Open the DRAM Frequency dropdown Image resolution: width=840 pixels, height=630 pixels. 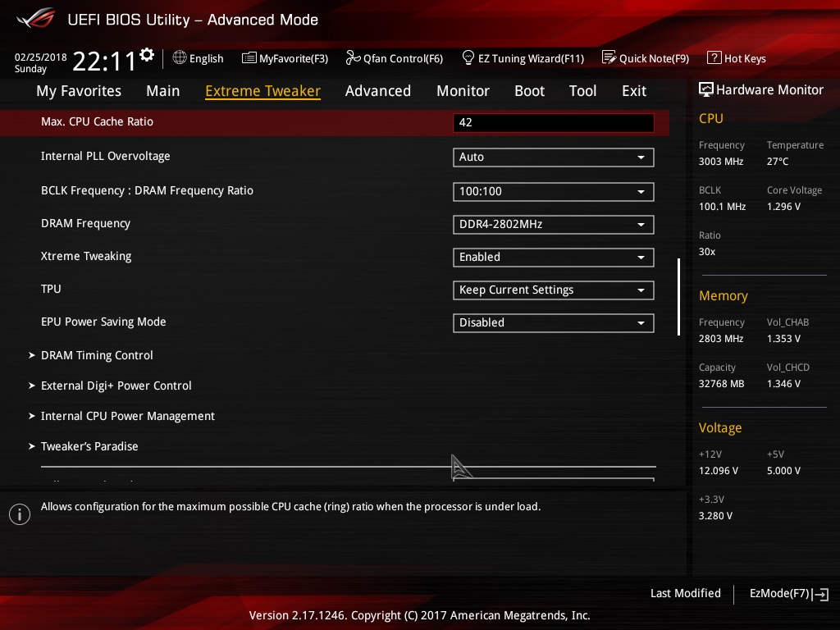click(x=554, y=225)
